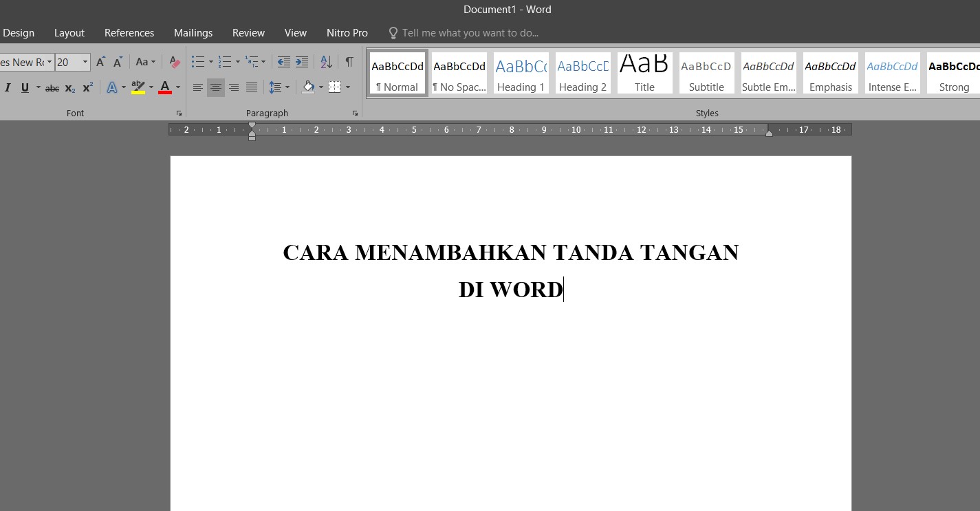Align text to the right
This screenshot has width=980, height=511.
click(x=234, y=87)
